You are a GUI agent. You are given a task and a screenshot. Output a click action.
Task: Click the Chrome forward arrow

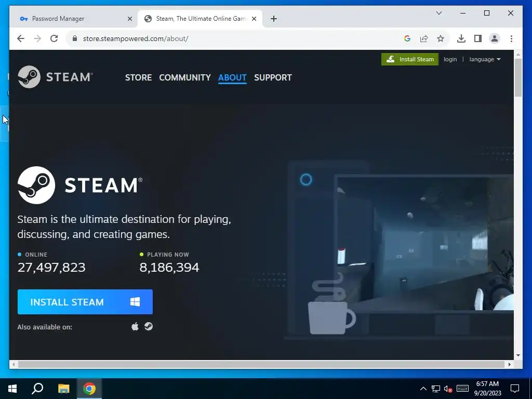pos(37,38)
